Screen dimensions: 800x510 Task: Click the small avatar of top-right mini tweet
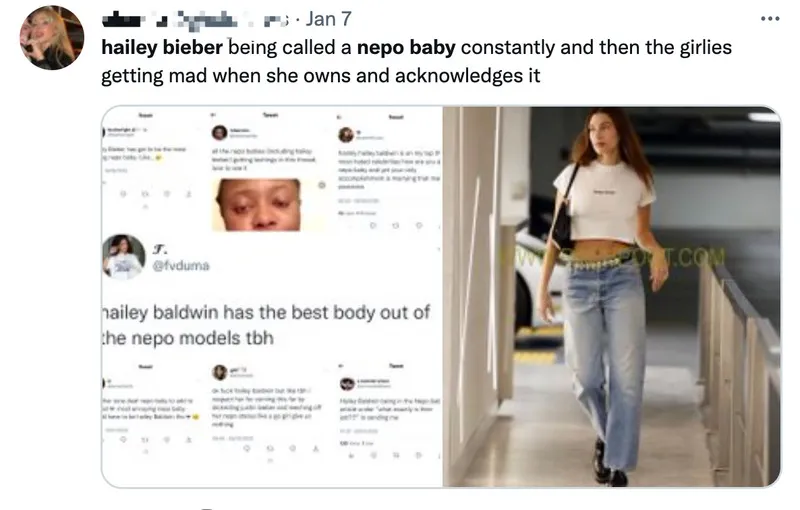[346, 135]
